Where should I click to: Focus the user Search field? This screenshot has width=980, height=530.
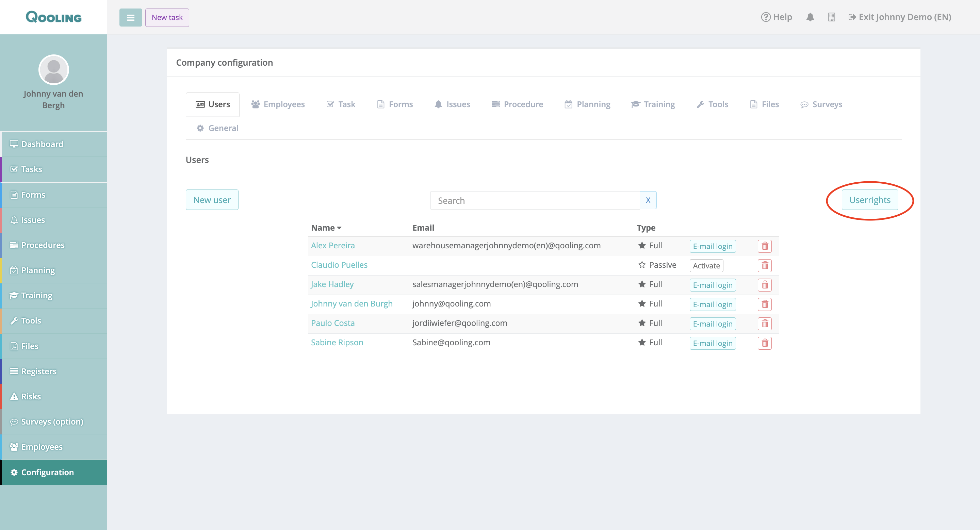tap(535, 200)
